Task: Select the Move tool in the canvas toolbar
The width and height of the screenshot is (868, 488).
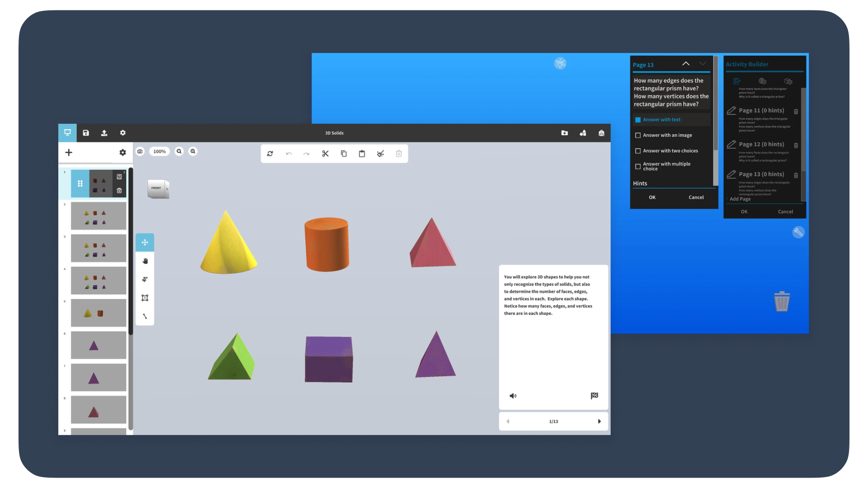Action: [x=145, y=242]
